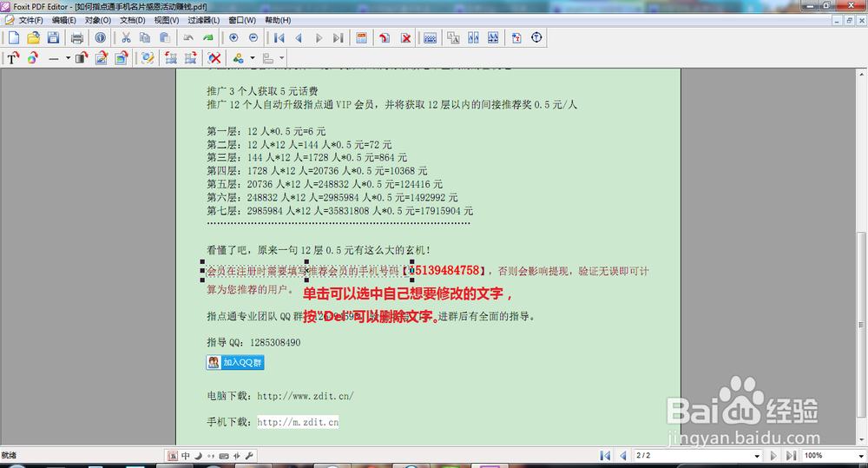Screen dimensions: 868x468
Task: Select the gradient shading tool icon
Action: coord(82,57)
